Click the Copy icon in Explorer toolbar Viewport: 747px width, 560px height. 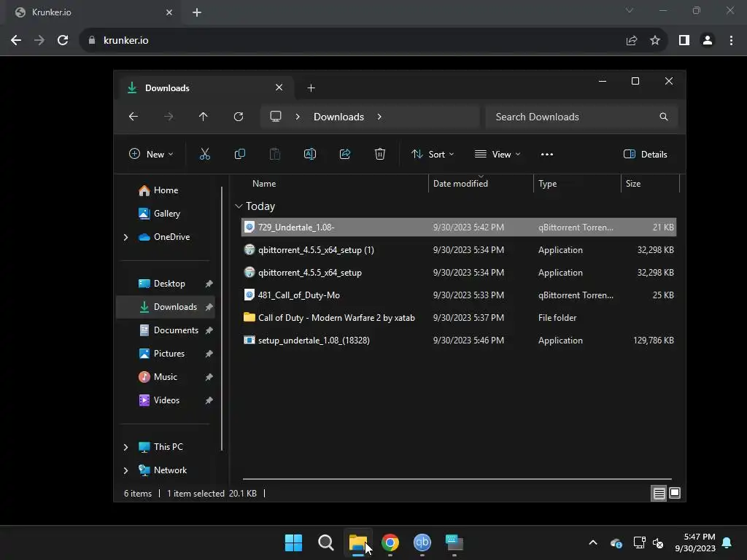pyautogui.click(x=239, y=154)
